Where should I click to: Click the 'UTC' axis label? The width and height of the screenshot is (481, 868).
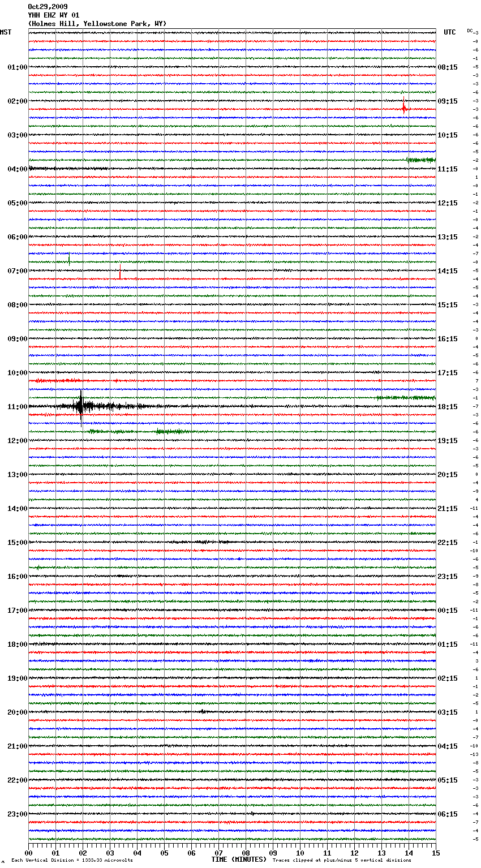pyautogui.click(x=450, y=32)
